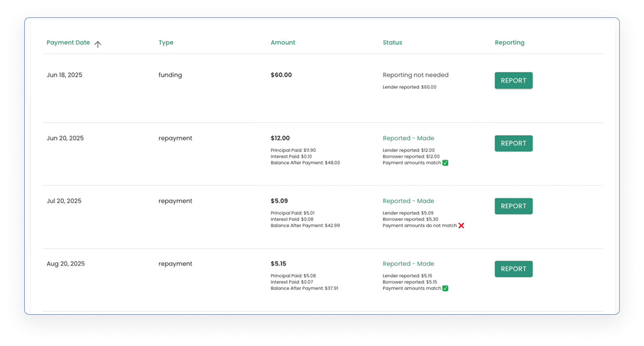Click the Type column header
The width and height of the screenshot is (644, 346).
(166, 43)
